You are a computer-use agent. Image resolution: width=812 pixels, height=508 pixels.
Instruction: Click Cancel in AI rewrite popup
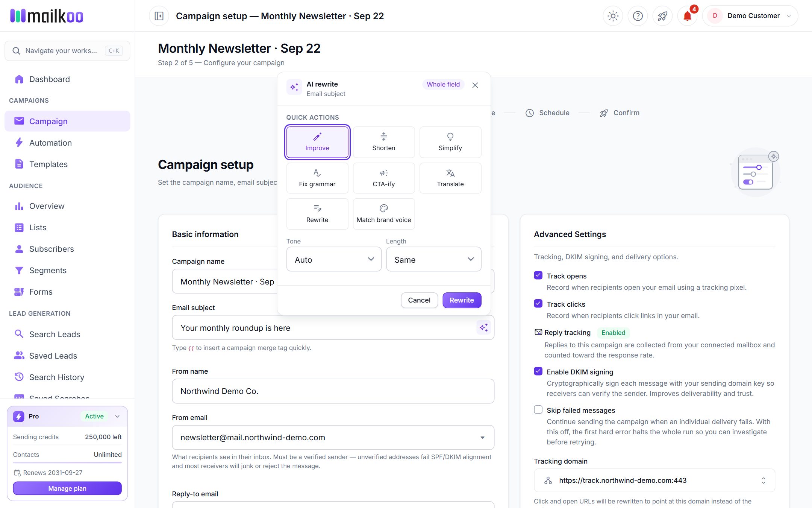coord(419,300)
